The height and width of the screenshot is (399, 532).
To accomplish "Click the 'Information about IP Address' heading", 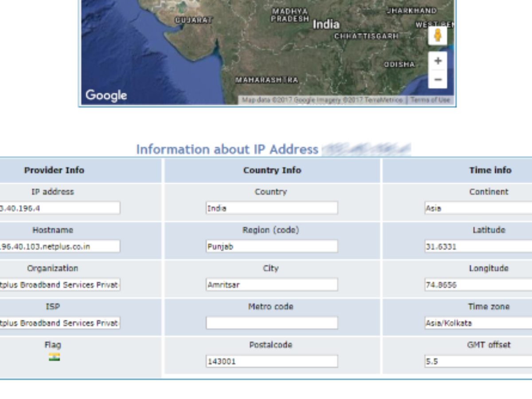I will click(x=227, y=149).
